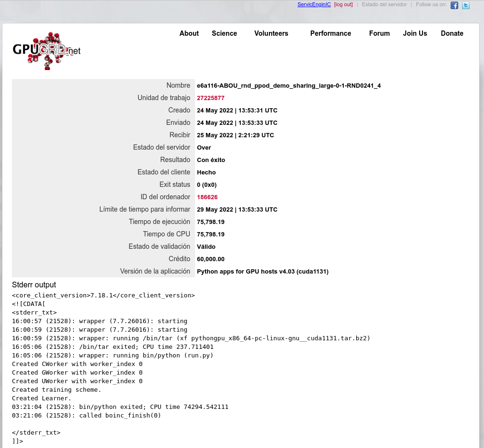Open the Donate menu item
The height and width of the screenshot is (448, 484).
452,33
